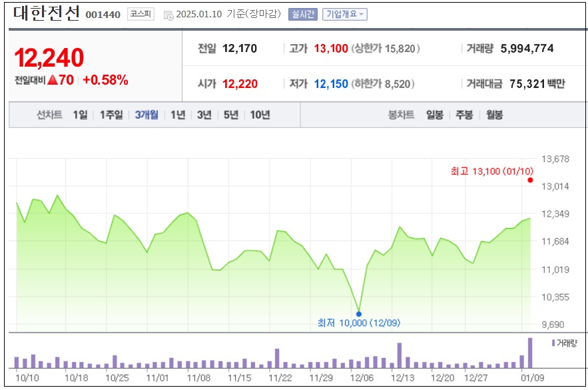Open the 기업개요 dropdown
The height and width of the screenshot is (390, 588).
[345, 14]
